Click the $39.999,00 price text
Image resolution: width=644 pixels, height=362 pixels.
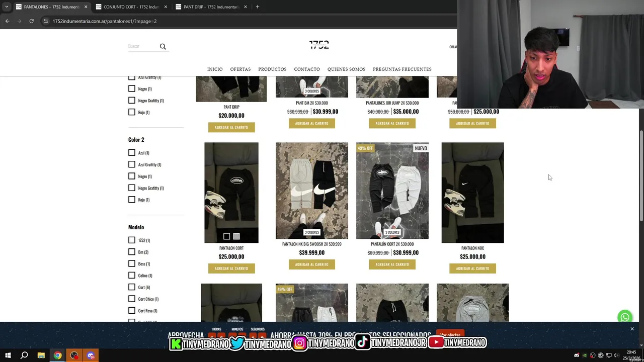[x=312, y=252]
